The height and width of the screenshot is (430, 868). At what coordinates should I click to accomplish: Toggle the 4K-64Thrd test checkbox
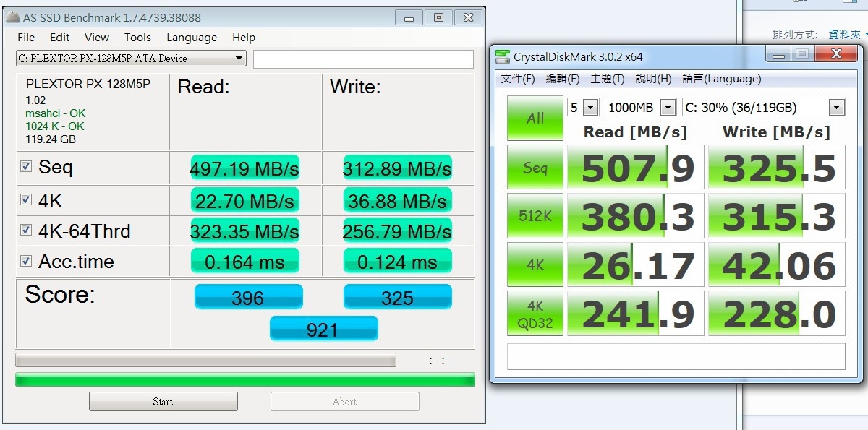26,231
